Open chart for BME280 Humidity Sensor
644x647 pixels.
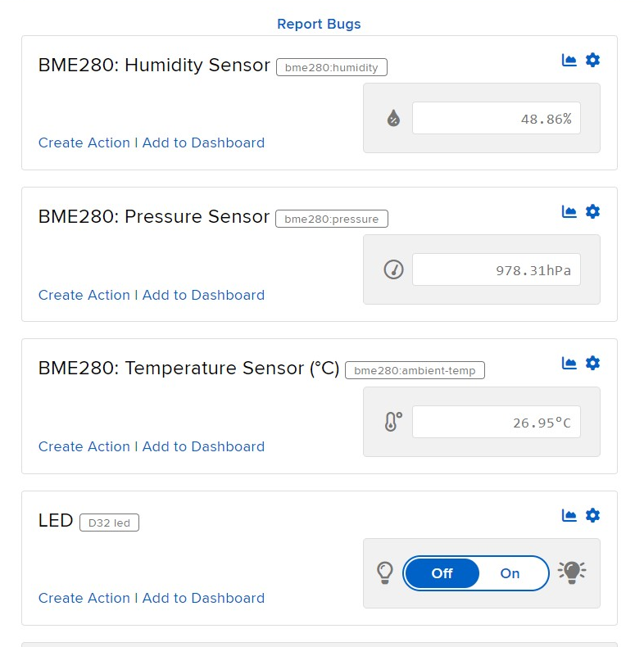pos(569,61)
